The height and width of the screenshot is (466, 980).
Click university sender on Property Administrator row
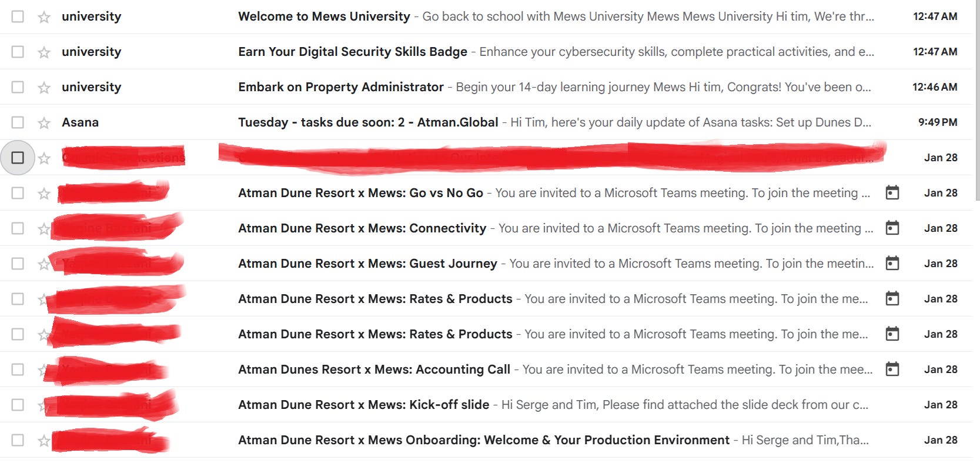91,87
